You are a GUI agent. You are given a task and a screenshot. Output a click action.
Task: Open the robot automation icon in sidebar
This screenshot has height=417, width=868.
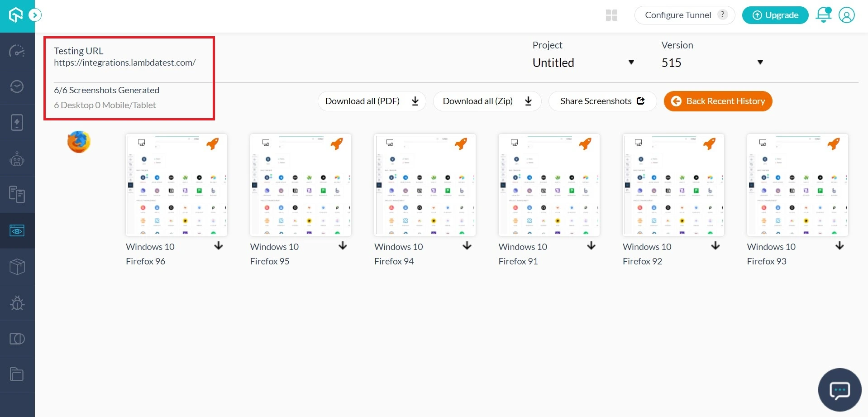pos(17,159)
